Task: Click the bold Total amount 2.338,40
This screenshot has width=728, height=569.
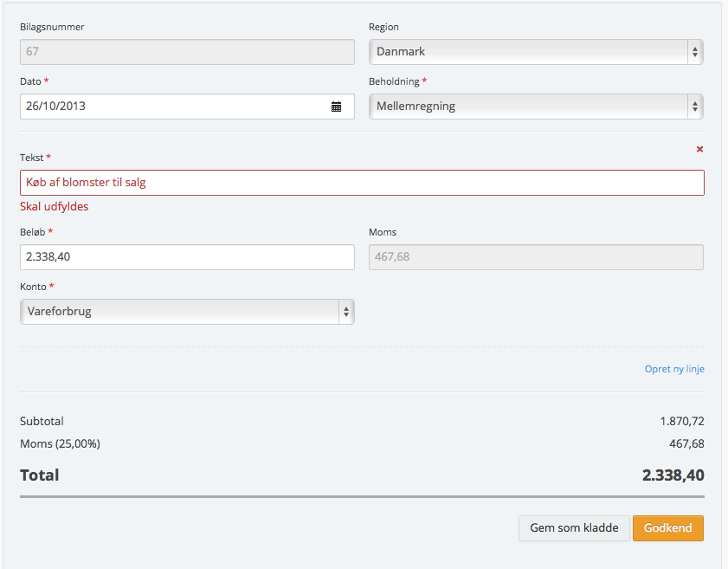Action: click(x=673, y=475)
